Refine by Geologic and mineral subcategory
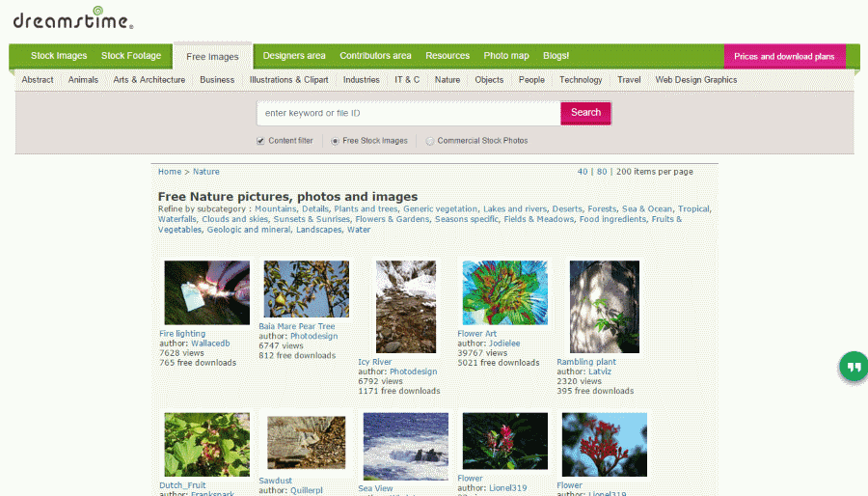This screenshot has height=496, width=868. 249,230
